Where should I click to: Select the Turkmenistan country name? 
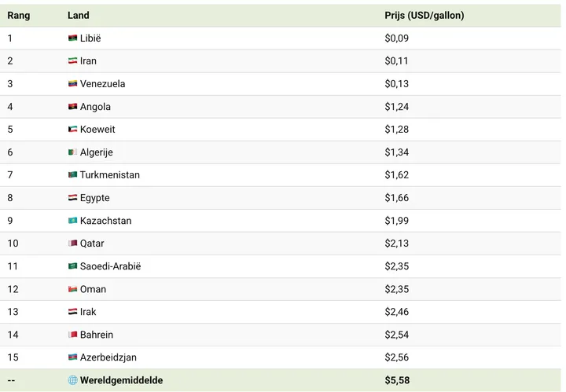point(109,175)
